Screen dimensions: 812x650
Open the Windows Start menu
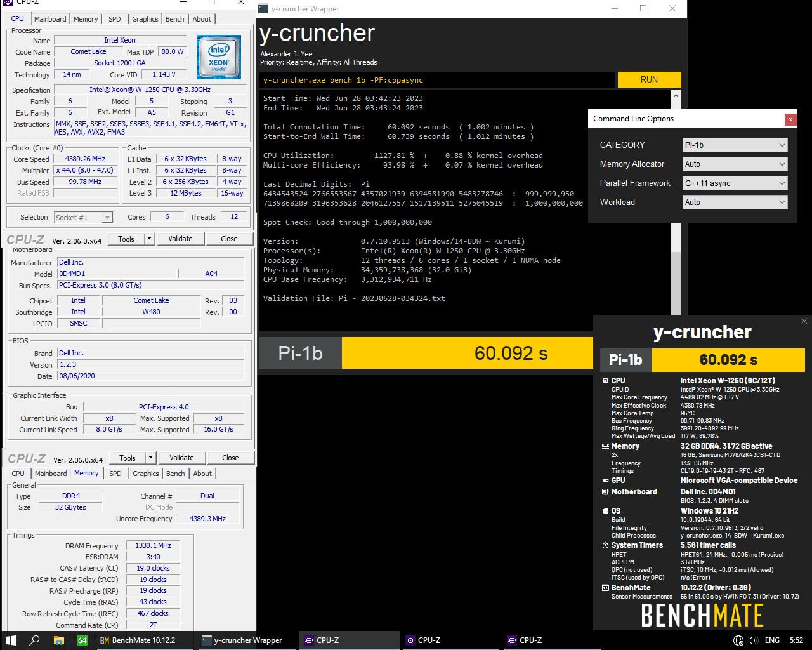(x=11, y=640)
